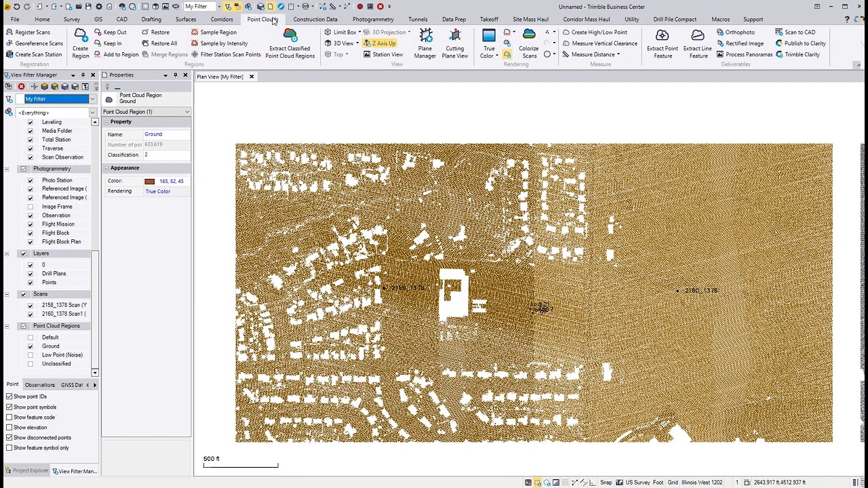This screenshot has height=488, width=868.
Task: Collapse the Appearance property section
Action: (106, 168)
